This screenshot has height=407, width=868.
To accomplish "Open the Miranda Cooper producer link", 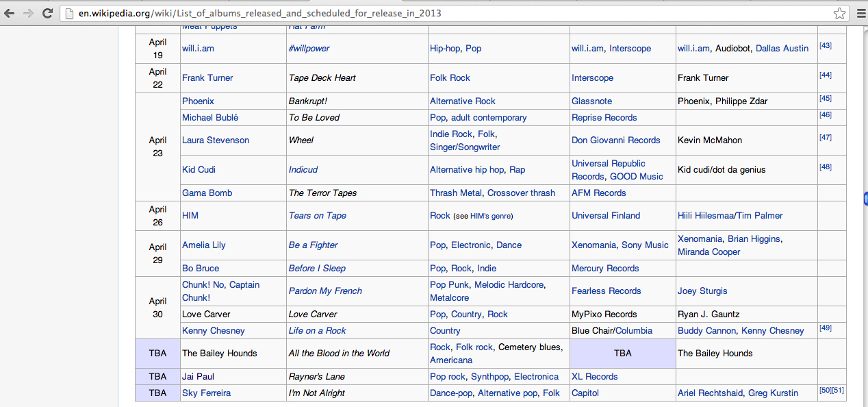I will click(x=709, y=252).
